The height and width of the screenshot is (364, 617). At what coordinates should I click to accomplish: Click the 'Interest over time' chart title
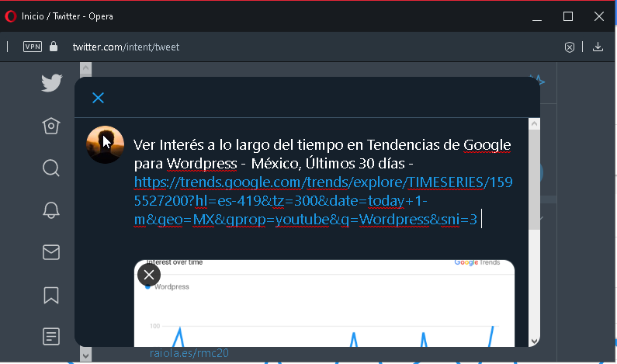[175, 262]
